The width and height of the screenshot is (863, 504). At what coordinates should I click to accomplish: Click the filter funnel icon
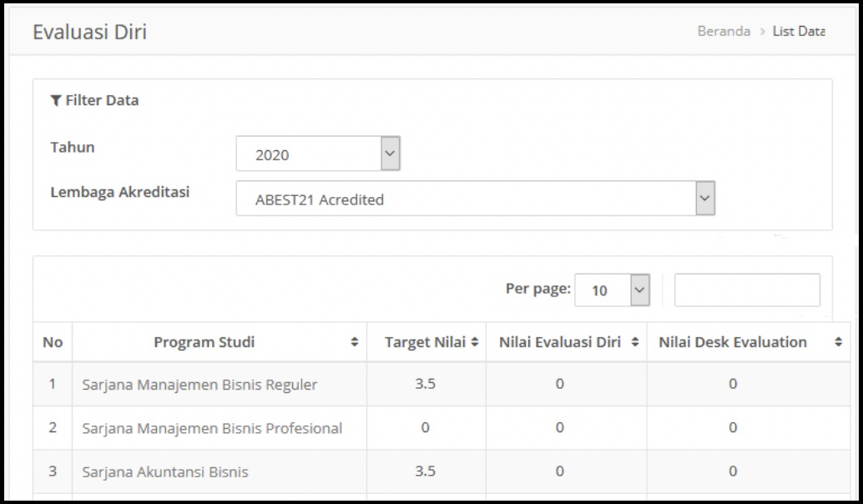tap(56, 101)
